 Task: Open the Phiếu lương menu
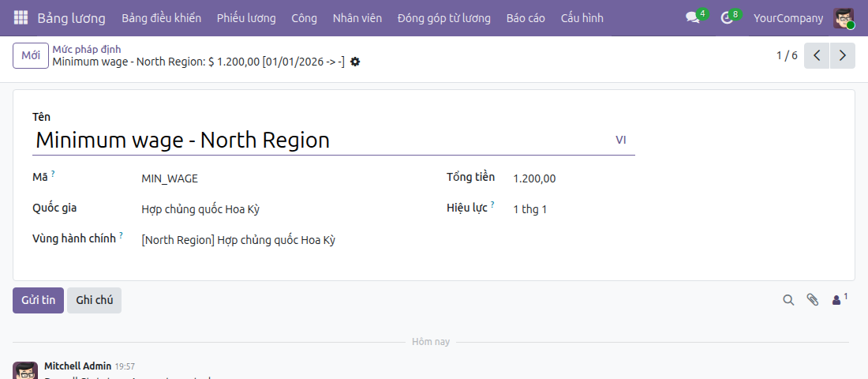(246, 18)
